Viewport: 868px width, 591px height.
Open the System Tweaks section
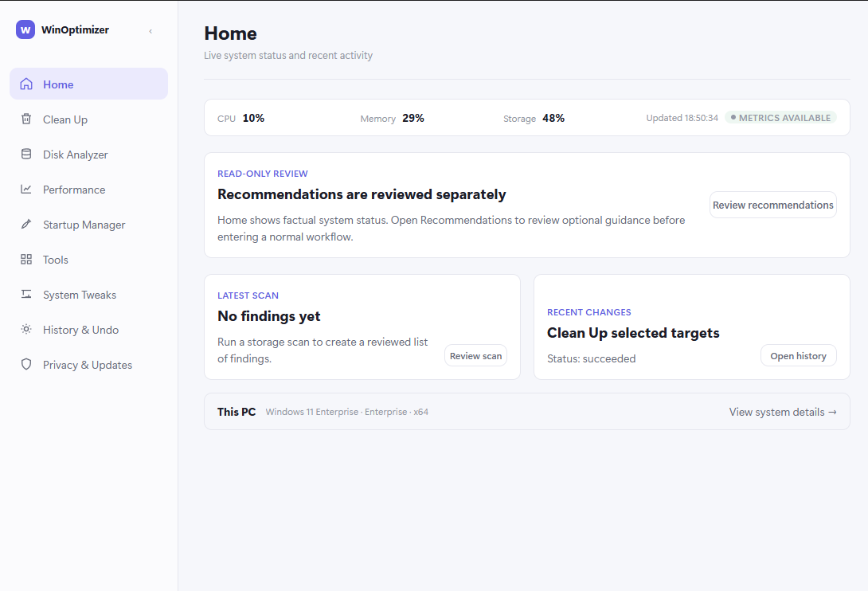click(88, 295)
